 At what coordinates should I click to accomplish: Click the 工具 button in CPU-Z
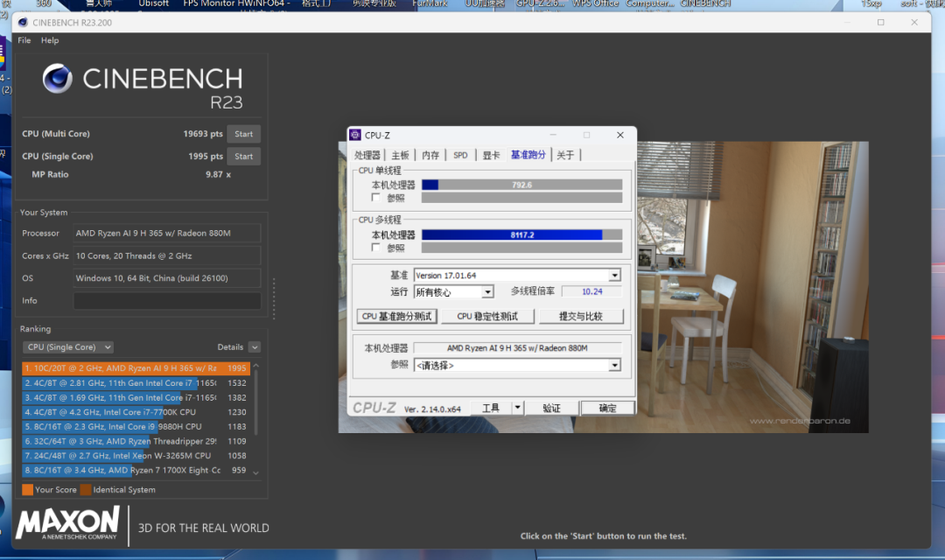click(491, 408)
